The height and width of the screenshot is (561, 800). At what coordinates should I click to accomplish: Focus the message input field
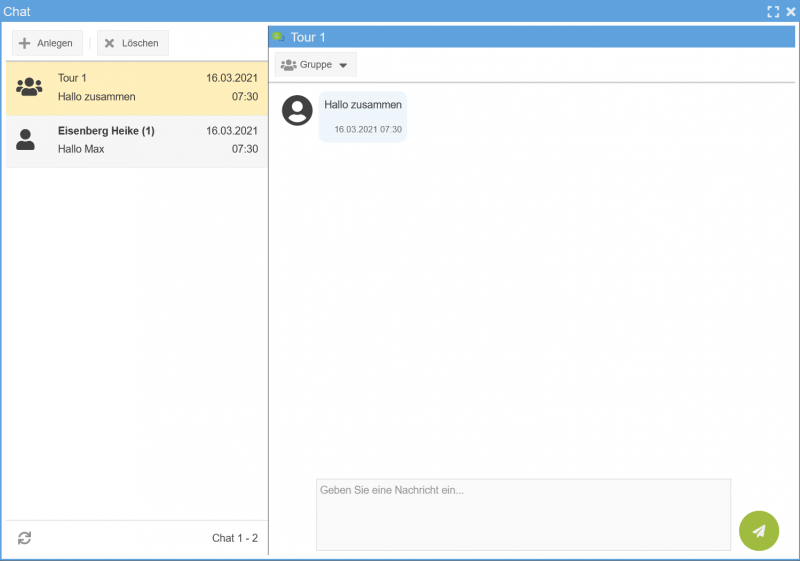[523, 515]
